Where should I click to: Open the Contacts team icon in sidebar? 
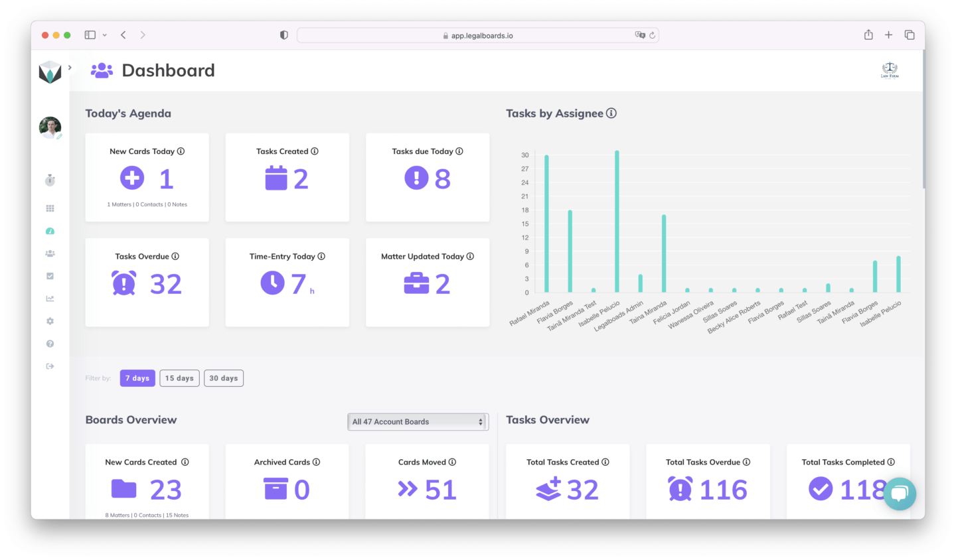click(50, 253)
